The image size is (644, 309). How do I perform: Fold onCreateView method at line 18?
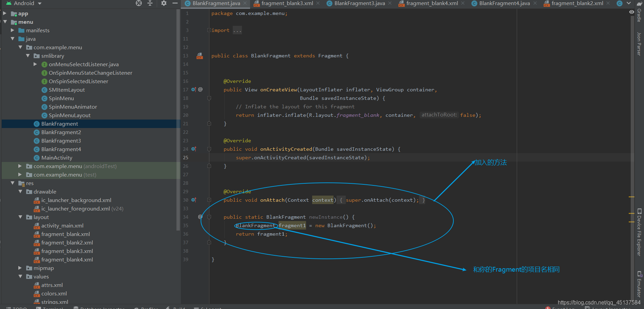pyautogui.click(x=209, y=98)
